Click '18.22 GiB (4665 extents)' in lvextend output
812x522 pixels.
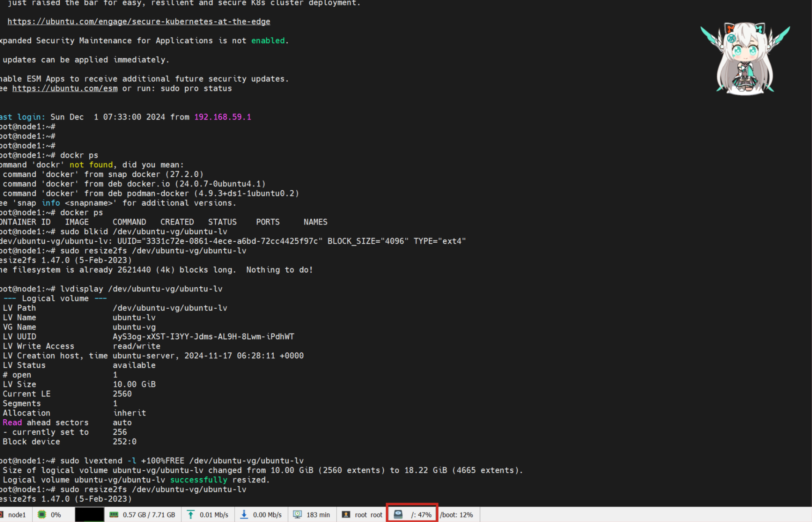(462, 470)
